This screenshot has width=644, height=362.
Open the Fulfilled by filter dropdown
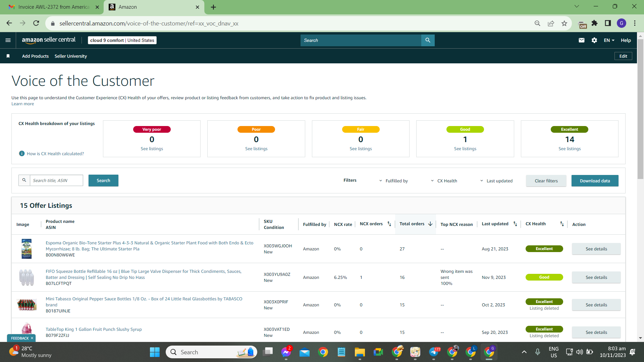tap(393, 181)
